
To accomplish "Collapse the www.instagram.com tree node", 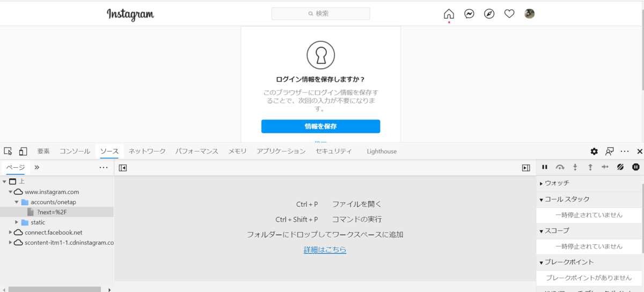I will (11, 192).
